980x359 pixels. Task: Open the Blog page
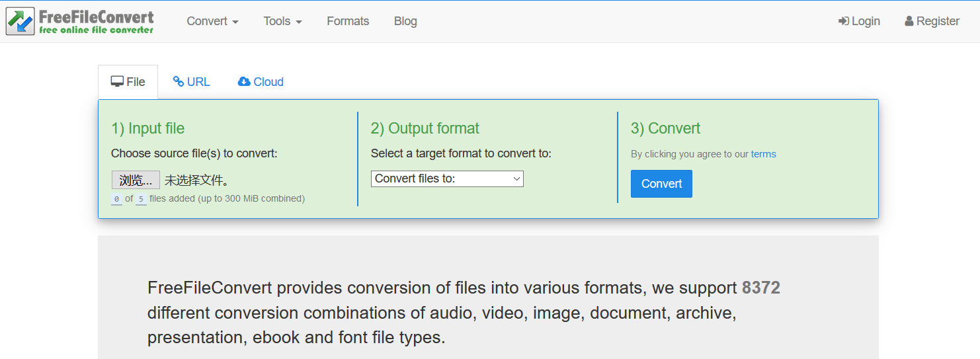(x=405, y=21)
